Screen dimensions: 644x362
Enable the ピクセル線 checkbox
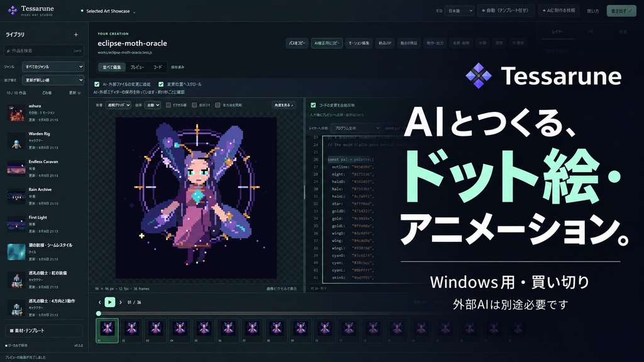[168, 105]
